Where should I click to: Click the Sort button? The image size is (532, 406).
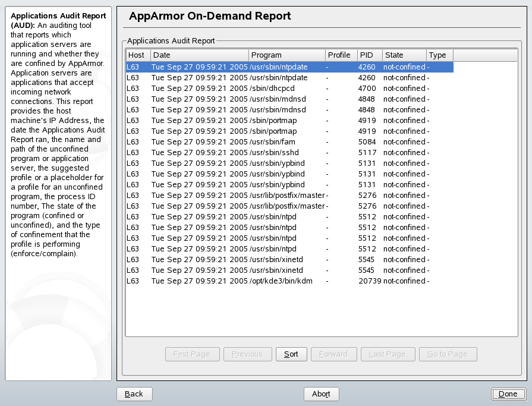coord(291,354)
